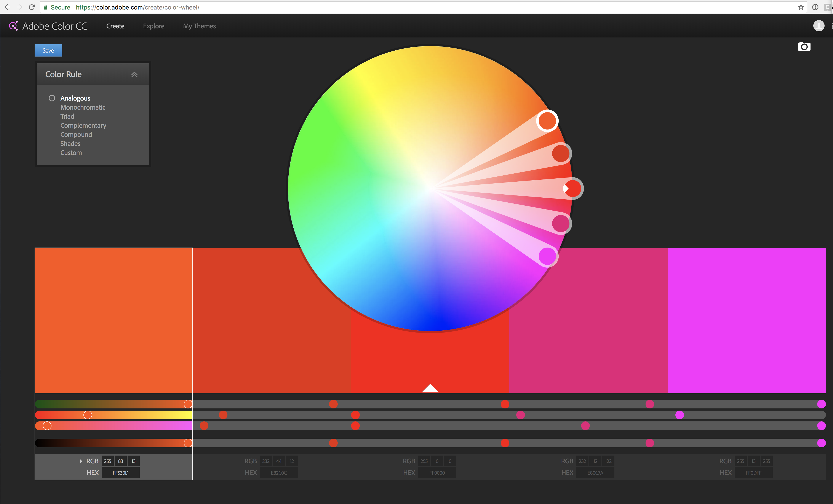Open the user profile avatar
The width and height of the screenshot is (833, 504).
[819, 26]
